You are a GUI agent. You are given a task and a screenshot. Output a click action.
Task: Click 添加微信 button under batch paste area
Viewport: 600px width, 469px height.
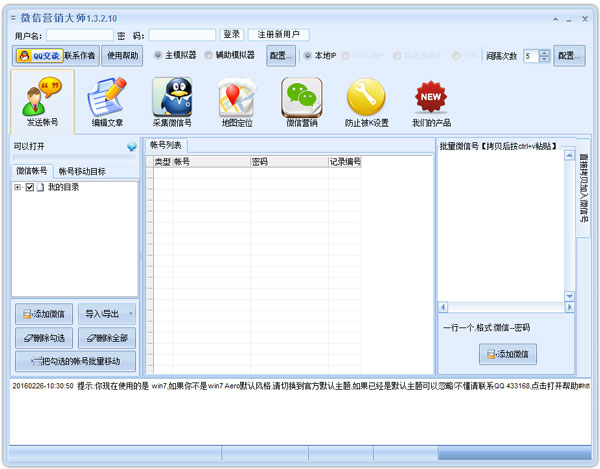(508, 354)
